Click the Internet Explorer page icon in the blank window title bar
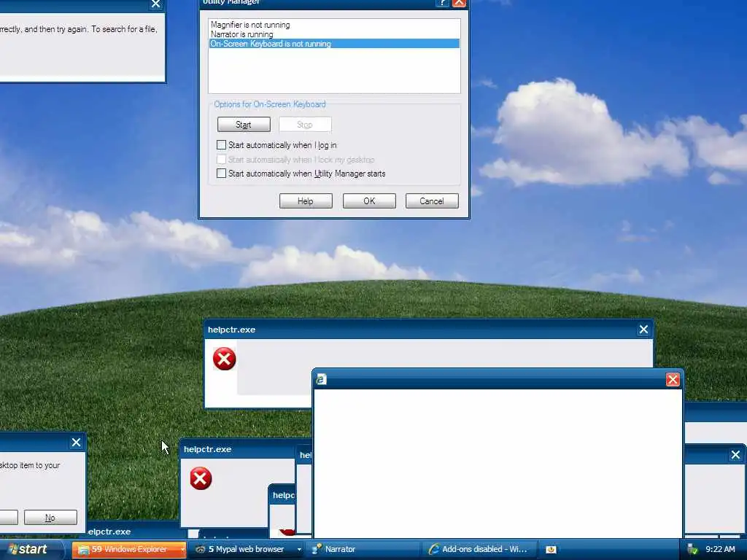This screenshot has width=747, height=560. (322, 379)
